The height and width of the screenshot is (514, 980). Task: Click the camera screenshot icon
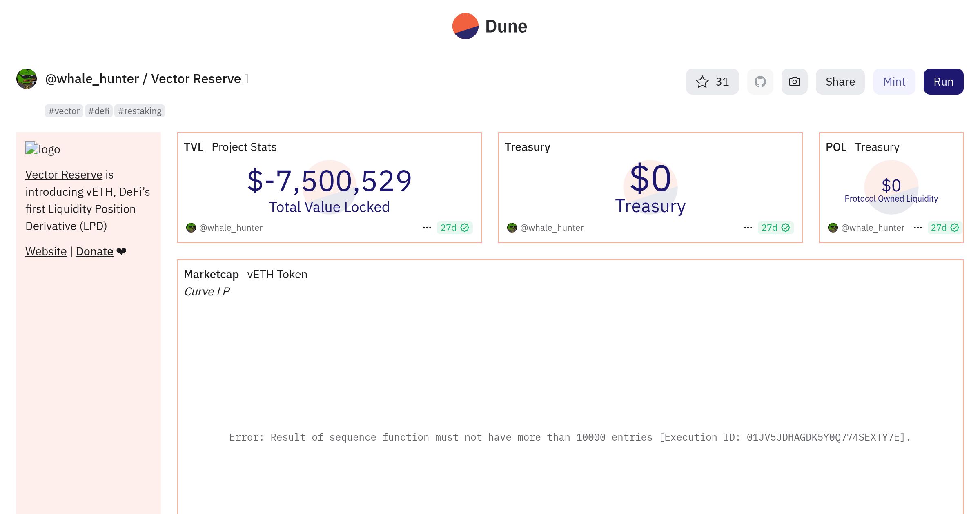pyautogui.click(x=794, y=82)
